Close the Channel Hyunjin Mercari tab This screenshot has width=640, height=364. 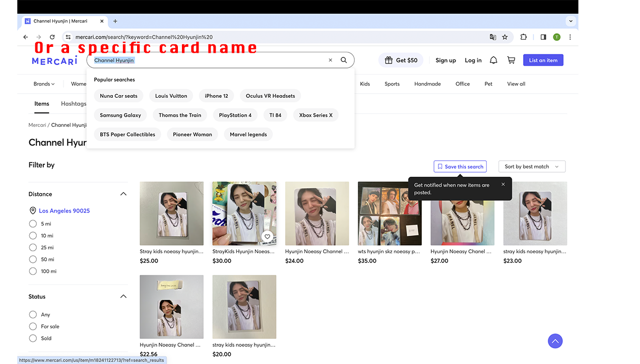102,21
